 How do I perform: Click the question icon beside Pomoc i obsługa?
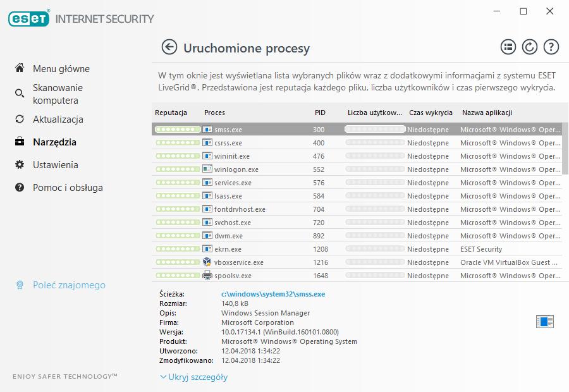[20, 187]
